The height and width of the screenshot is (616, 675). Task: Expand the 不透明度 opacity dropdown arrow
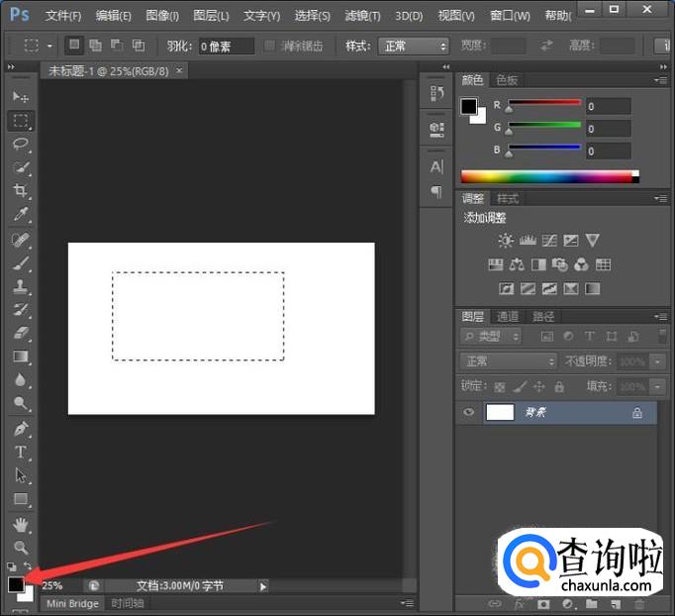[x=658, y=361]
